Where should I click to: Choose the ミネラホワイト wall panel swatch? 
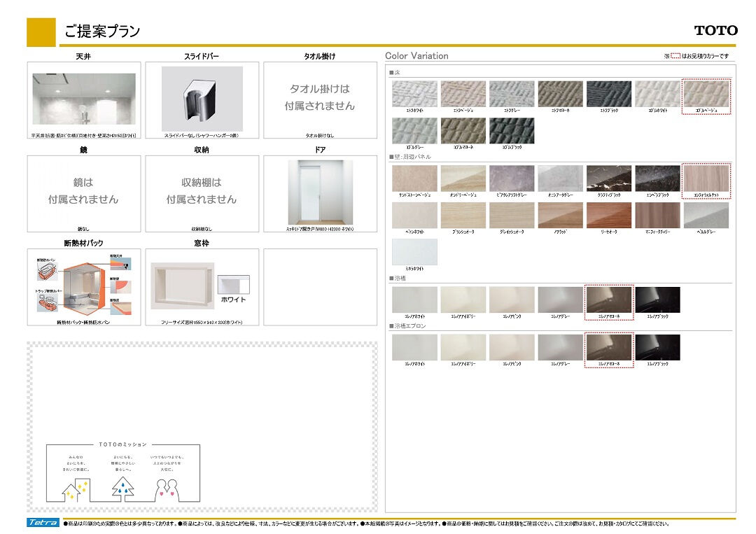(414, 251)
